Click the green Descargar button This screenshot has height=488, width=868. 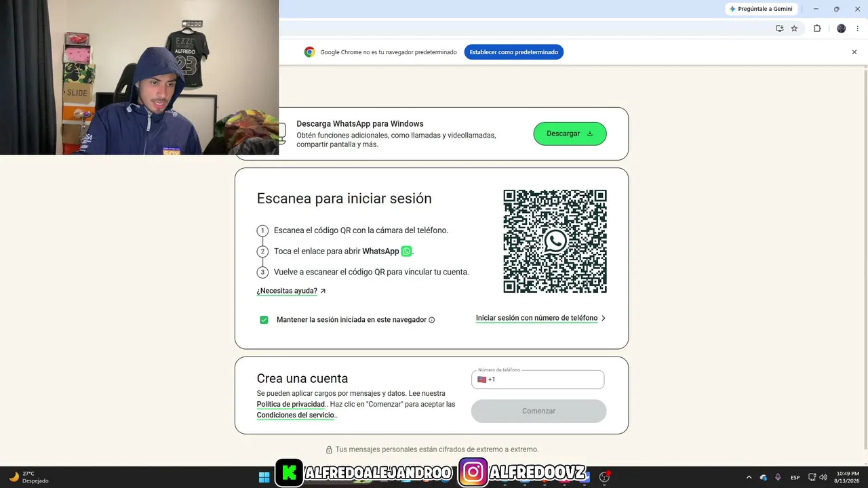[x=570, y=134]
